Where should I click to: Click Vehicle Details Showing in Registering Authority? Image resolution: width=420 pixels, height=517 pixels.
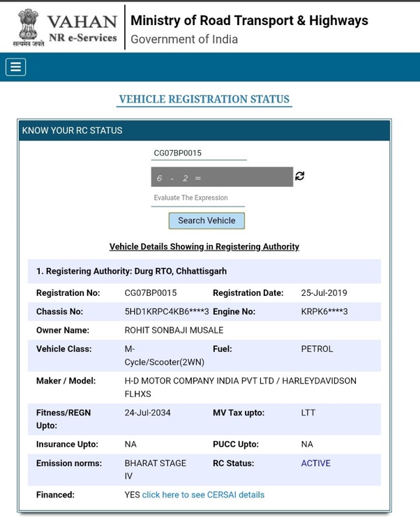pyautogui.click(x=204, y=246)
